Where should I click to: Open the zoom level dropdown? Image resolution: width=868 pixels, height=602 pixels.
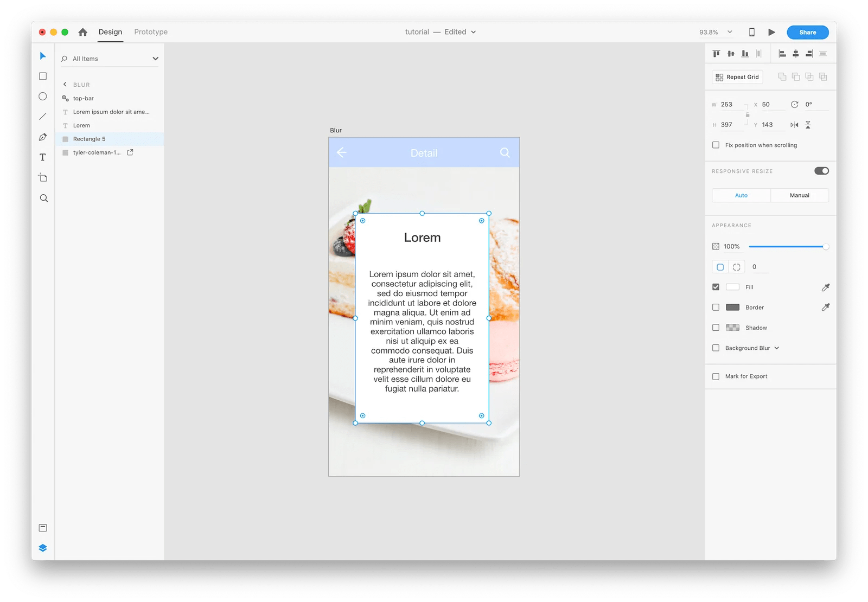730,32
